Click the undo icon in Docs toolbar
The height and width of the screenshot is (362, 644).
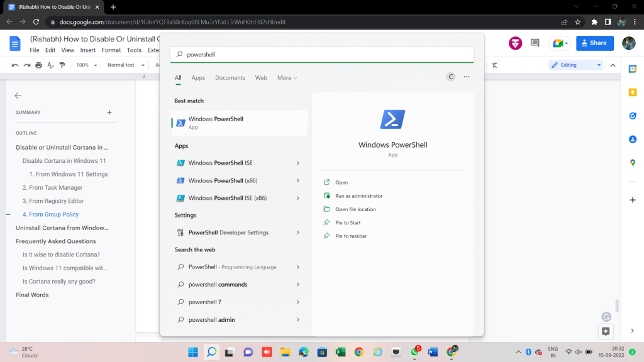16,65
